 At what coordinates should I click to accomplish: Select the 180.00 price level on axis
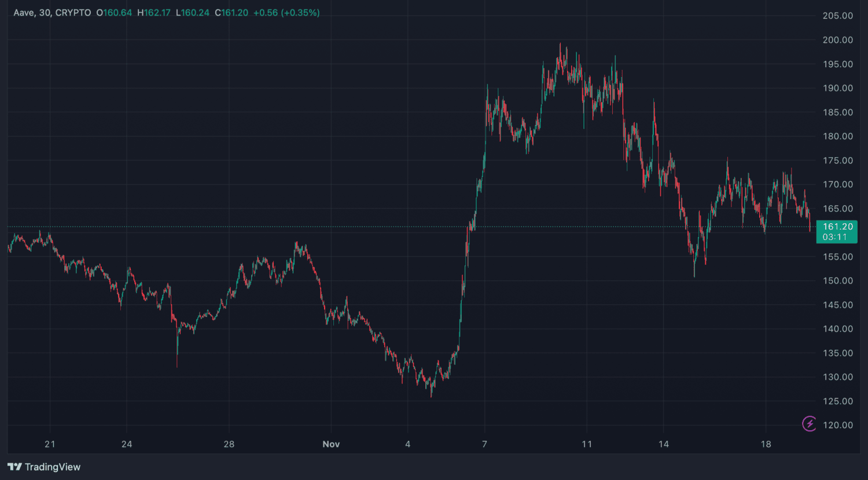837,136
